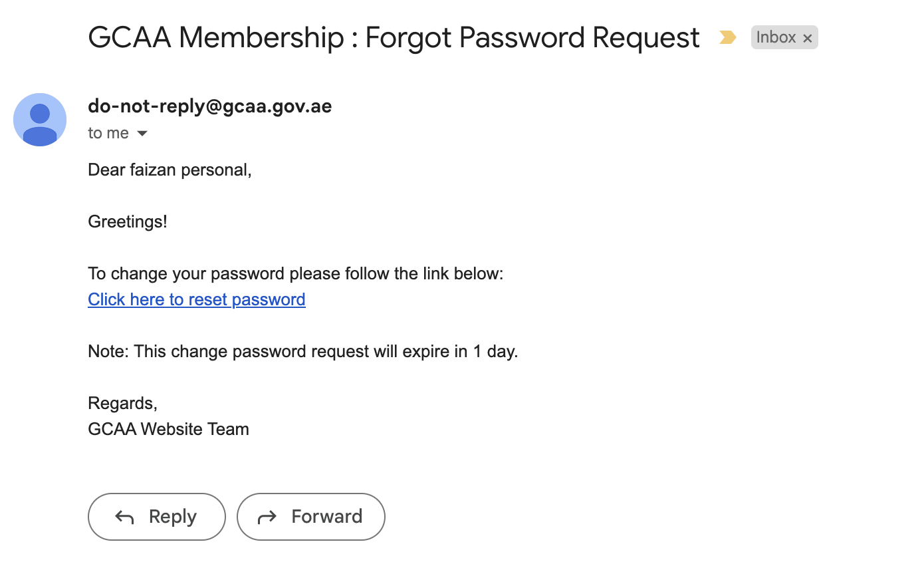The height and width of the screenshot is (568, 924).
Task: Click the email subject heading
Action: [394, 38]
